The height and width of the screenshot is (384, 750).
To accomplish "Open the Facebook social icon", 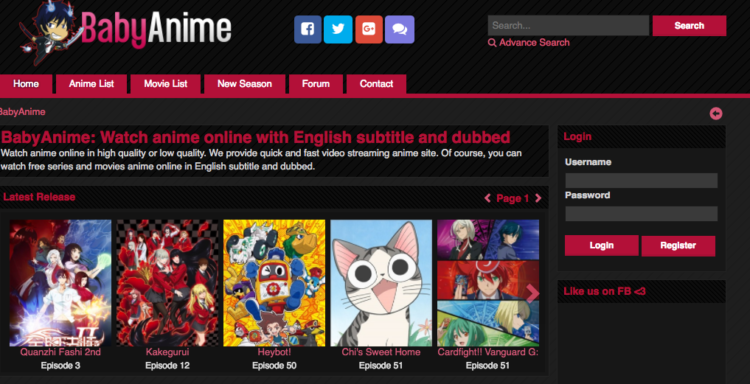I will 308,30.
